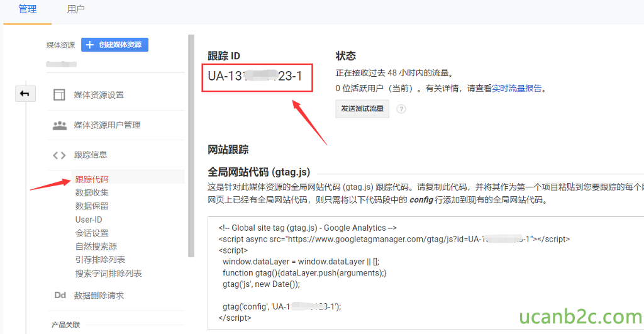644x334 pixels.
Task: Click the gtag('config' code line
Action: [282, 306]
